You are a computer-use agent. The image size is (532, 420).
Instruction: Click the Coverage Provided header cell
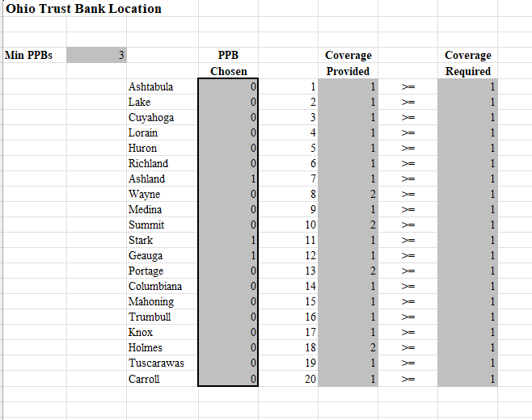348,63
